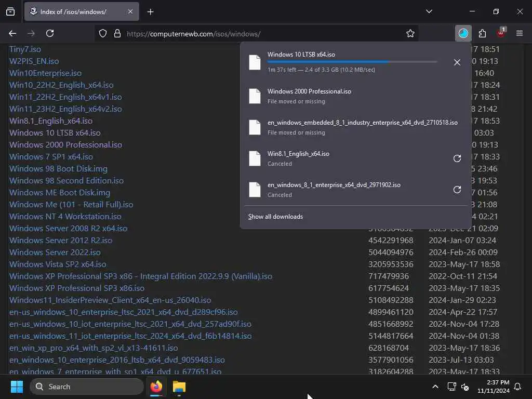Open the notification bell
The height and width of the screenshot is (399, 532).
click(x=518, y=387)
